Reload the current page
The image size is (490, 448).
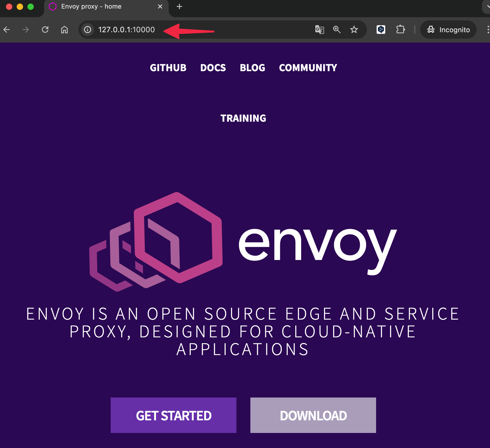(x=45, y=30)
